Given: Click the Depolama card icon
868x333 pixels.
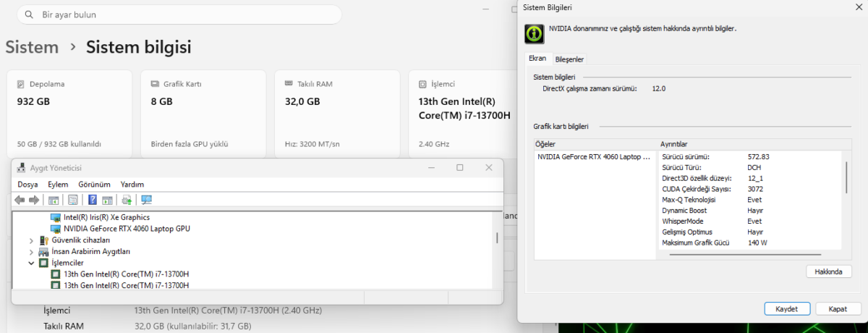Looking at the screenshot, I should 21,84.
